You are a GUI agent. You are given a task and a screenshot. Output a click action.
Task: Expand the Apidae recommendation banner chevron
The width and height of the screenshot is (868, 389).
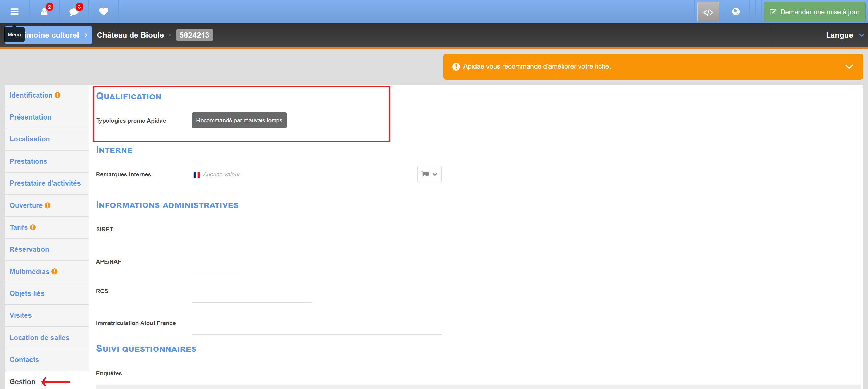849,67
